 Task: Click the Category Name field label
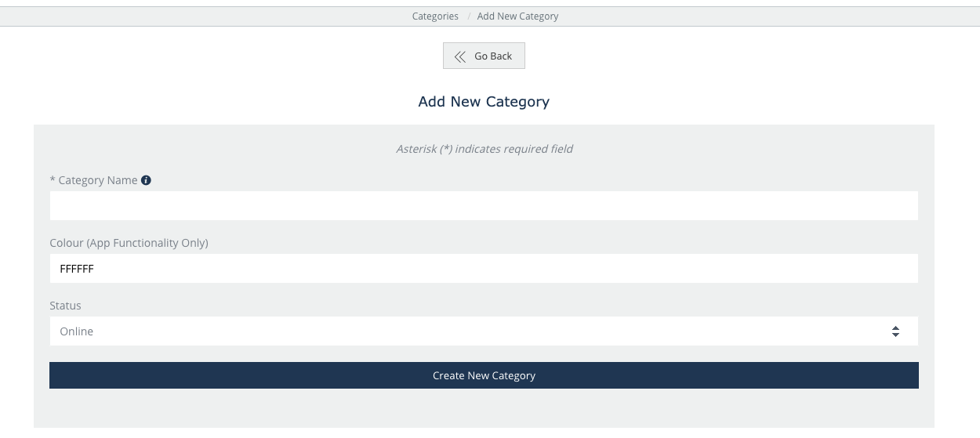tap(98, 180)
